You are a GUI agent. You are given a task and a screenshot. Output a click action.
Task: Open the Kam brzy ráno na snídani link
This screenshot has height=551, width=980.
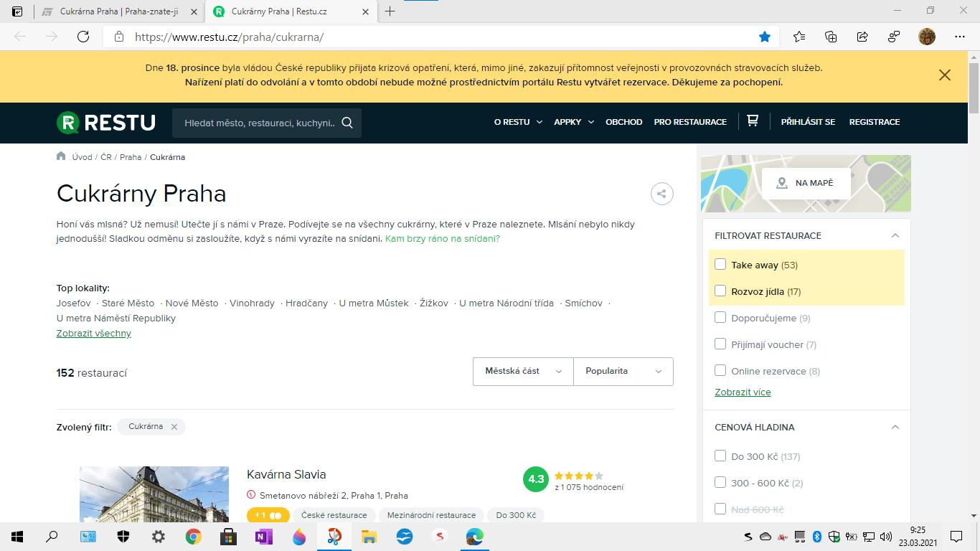443,238
